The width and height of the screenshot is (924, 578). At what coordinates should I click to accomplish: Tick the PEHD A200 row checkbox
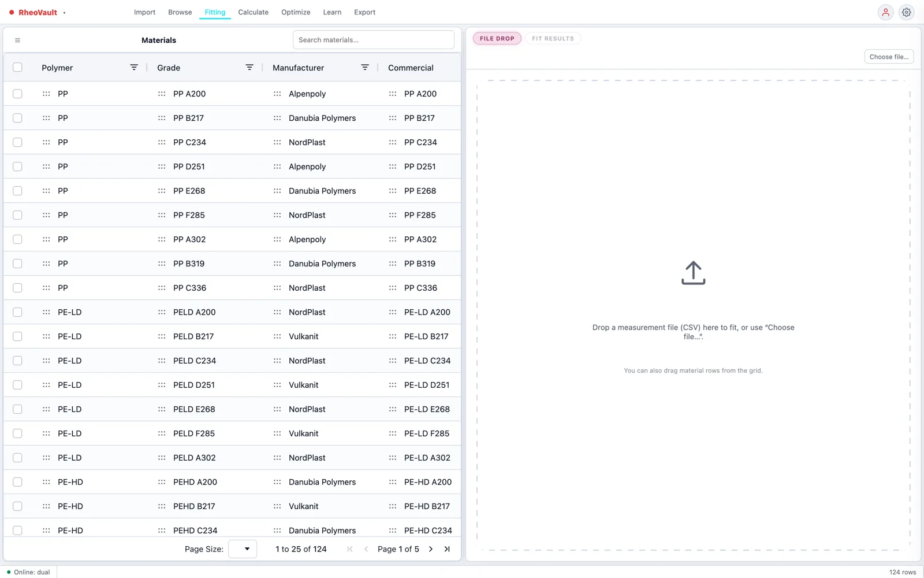17,482
